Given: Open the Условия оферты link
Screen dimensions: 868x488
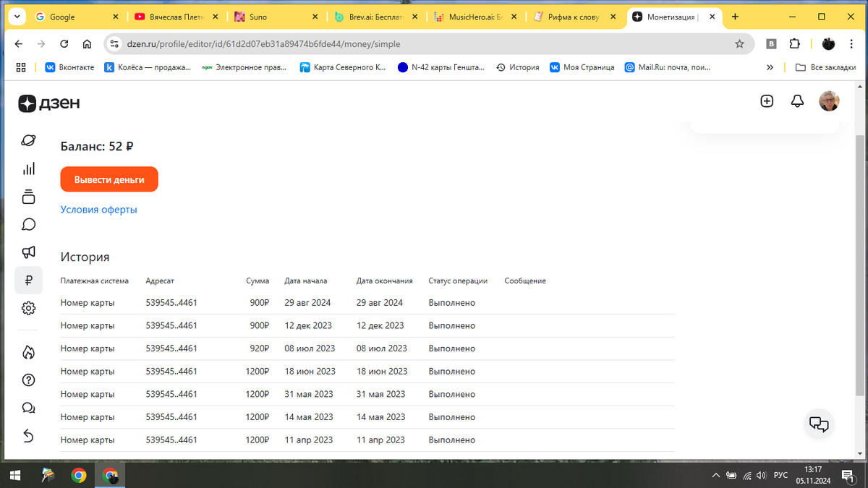Looking at the screenshot, I should click(98, 210).
